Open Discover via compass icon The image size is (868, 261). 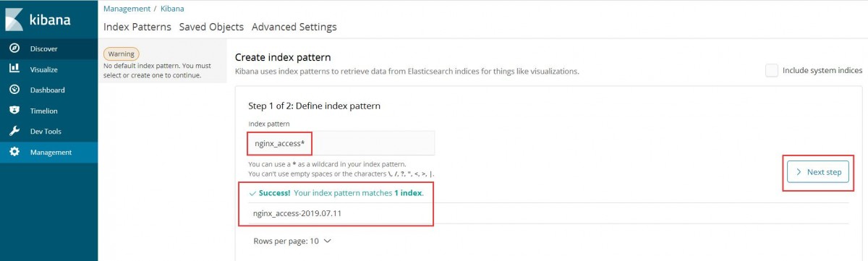click(14, 48)
